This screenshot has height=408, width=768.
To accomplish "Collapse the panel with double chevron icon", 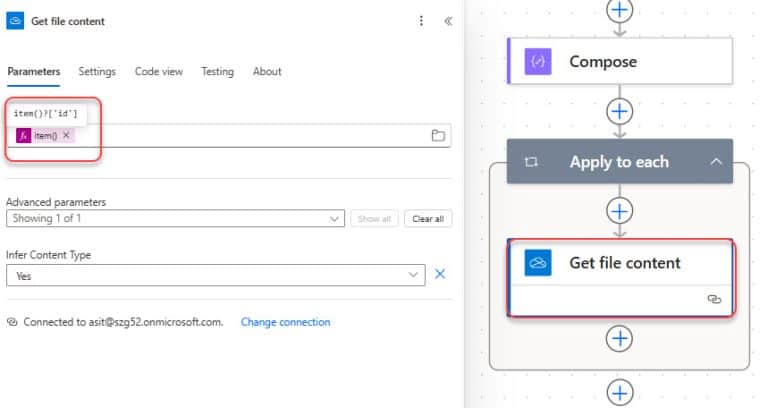I will pos(448,21).
